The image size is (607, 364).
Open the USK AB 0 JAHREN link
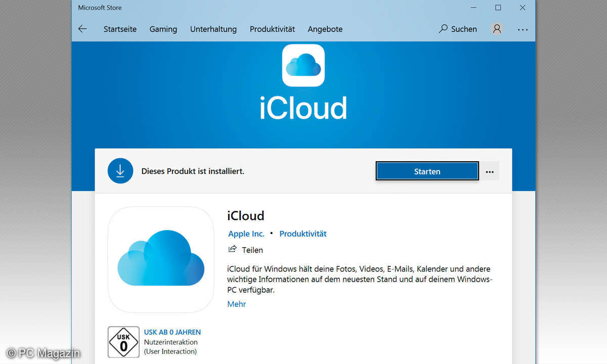click(x=172, y=332)
